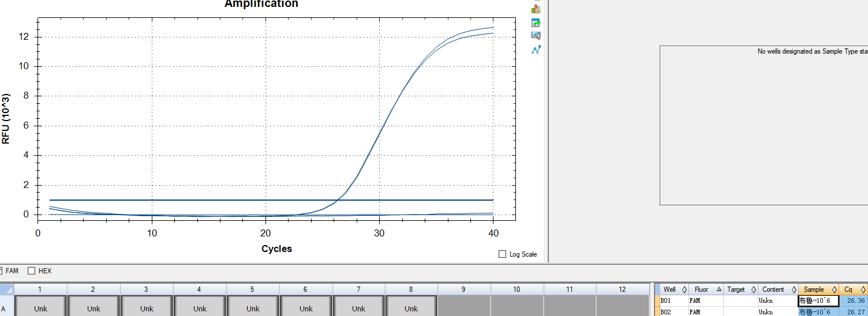The height and width of the screenshot is (316, 868).
Task: Click the Unkn content cell in row B01
Action: (x=778, y=300)
